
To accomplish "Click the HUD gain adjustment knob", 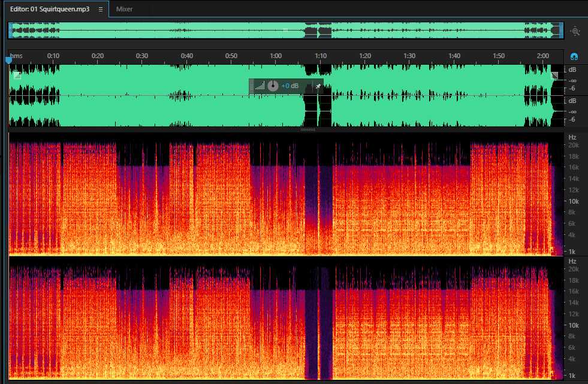I will coord(273,86).
